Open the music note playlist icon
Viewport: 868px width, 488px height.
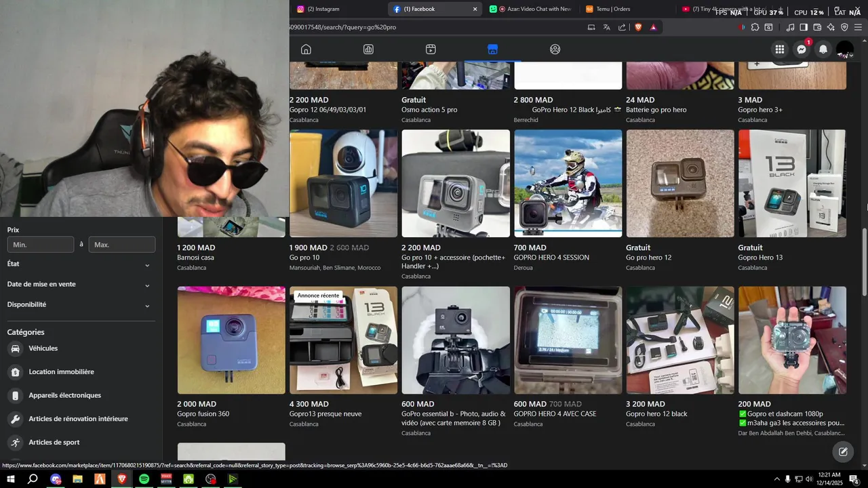790,27
